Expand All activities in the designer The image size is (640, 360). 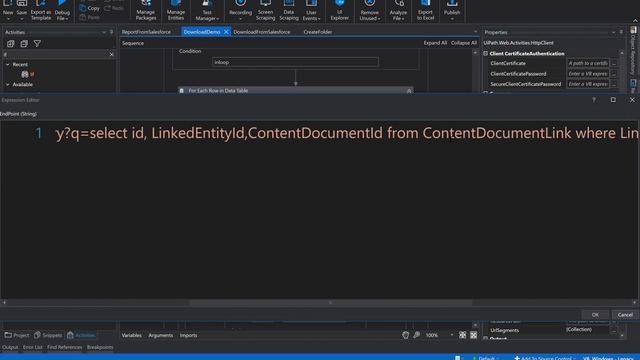click(x=435, y=43)
